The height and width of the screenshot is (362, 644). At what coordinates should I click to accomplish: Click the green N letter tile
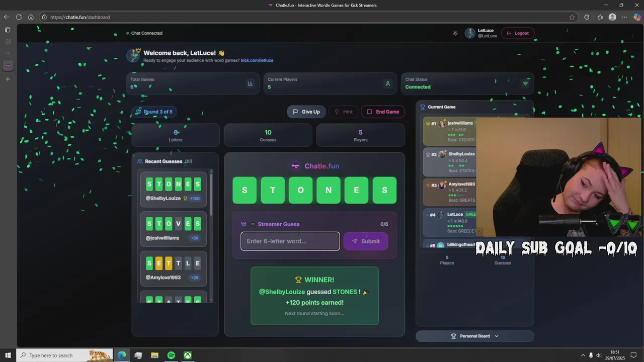[x=329, y=190]
